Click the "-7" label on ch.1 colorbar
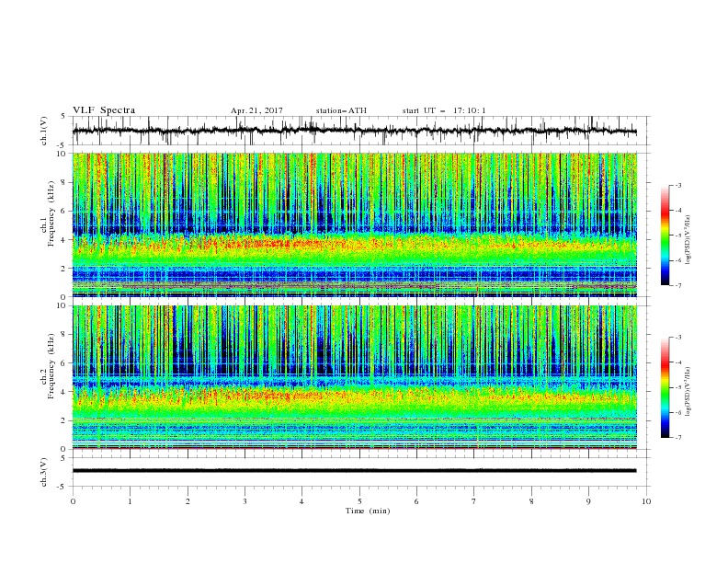This screenshot has height=563, width=728. 678,285
